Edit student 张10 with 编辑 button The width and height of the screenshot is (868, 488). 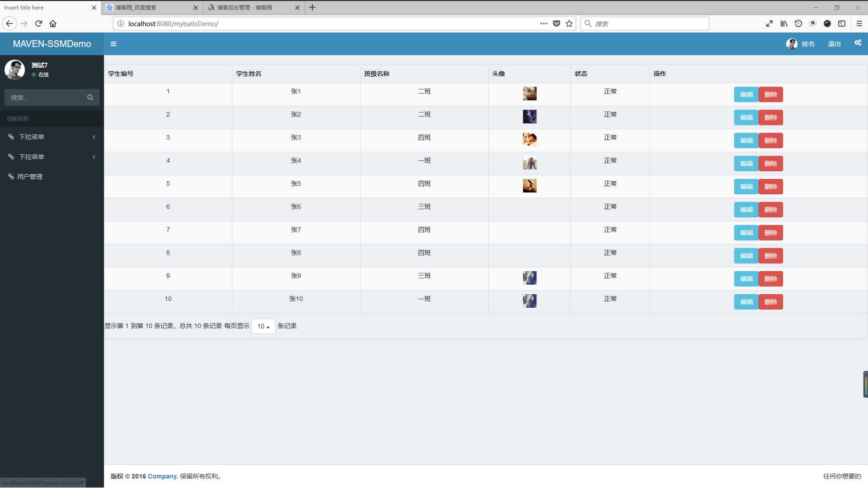[x=746, y=302]
